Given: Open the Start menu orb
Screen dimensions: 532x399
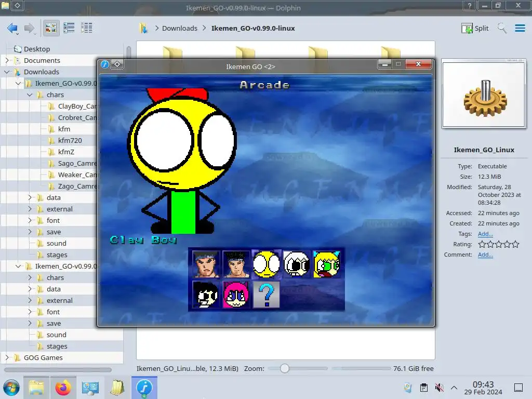Looking at the screenshot, I should (11, 388).
